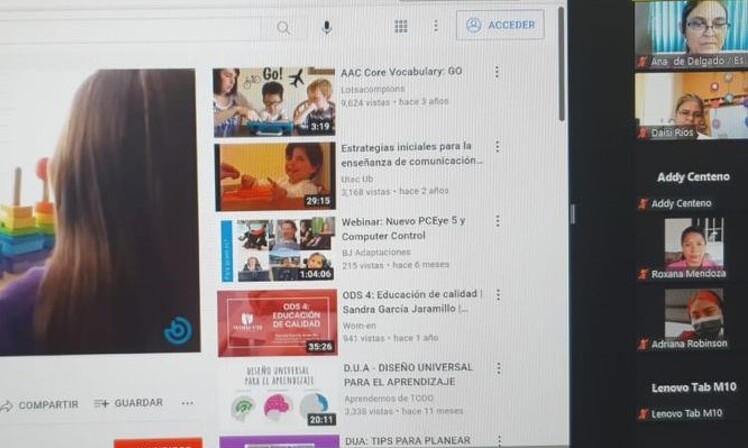Open options menu for Webinar PCEye 5 video
Viewport: 748px width, 448px height.
(x=498, y=220)
